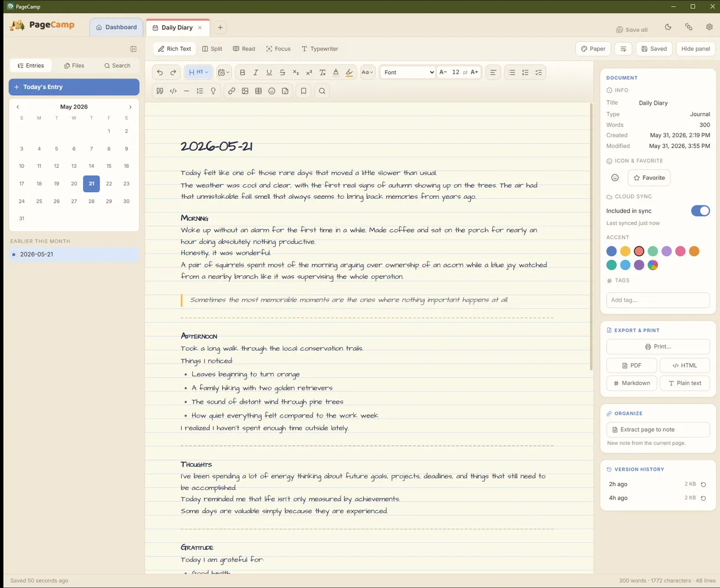Viewport: 720px width, 588px height.
Task: Click the Hide panel button
Action: 696,49
